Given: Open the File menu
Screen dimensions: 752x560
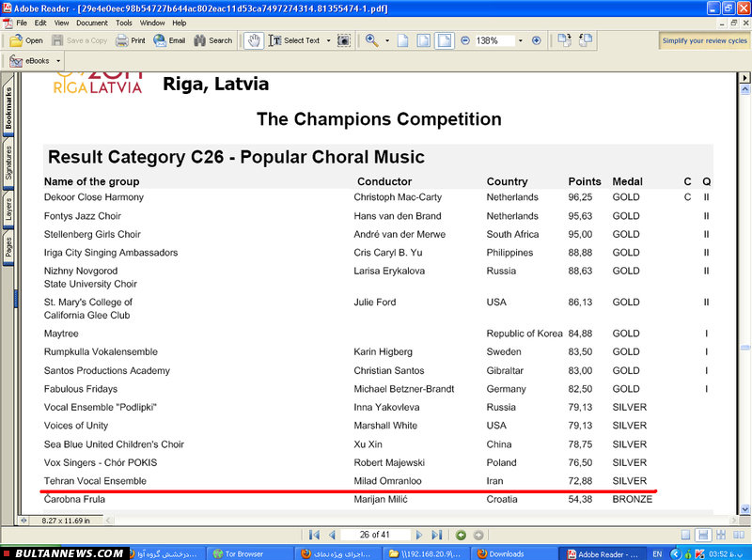Looking at the screenshot, I should coord(22,23).
